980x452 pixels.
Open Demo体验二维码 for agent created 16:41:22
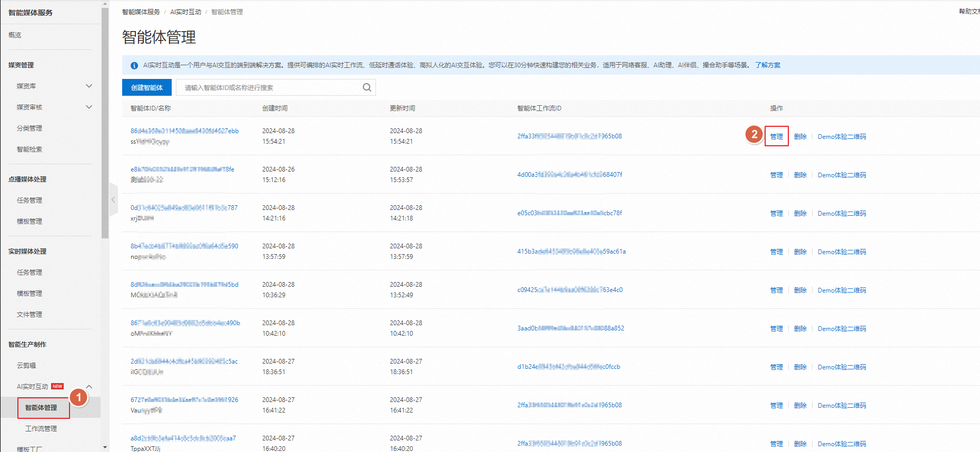[842, 405]
